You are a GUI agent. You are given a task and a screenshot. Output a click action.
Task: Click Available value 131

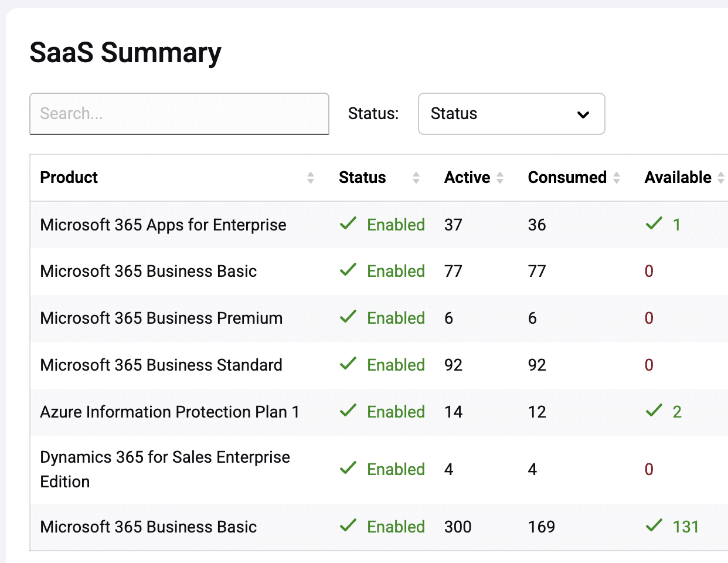tap(686, 527)
